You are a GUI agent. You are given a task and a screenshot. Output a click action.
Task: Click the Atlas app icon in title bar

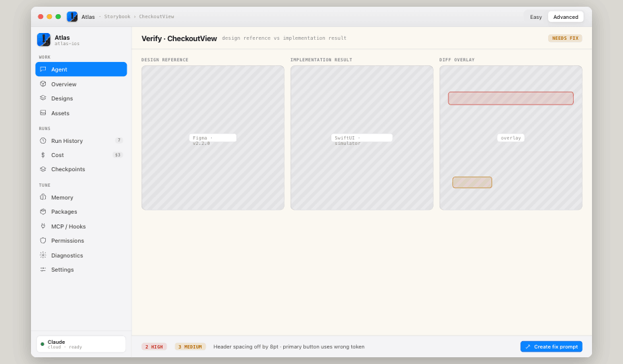point(72,17)
